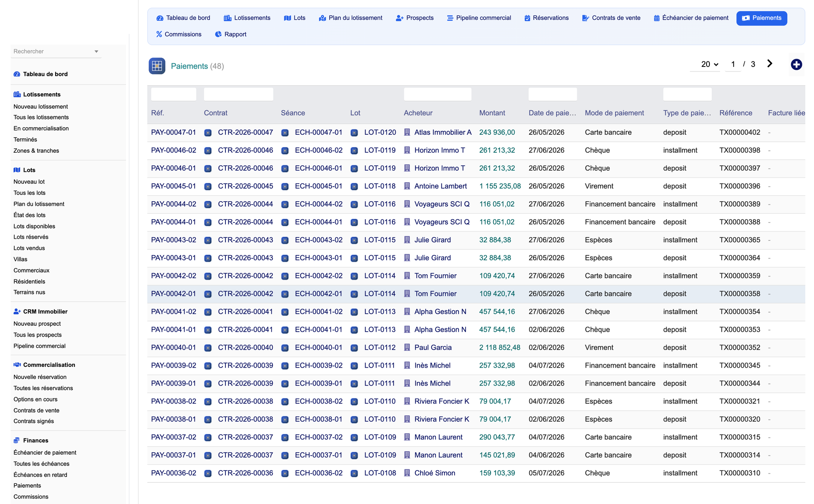Screen dimensions: 814x504
Task: Open Terrains nus in sidebar
Action: pyautogui.click(x=29, y=292)
